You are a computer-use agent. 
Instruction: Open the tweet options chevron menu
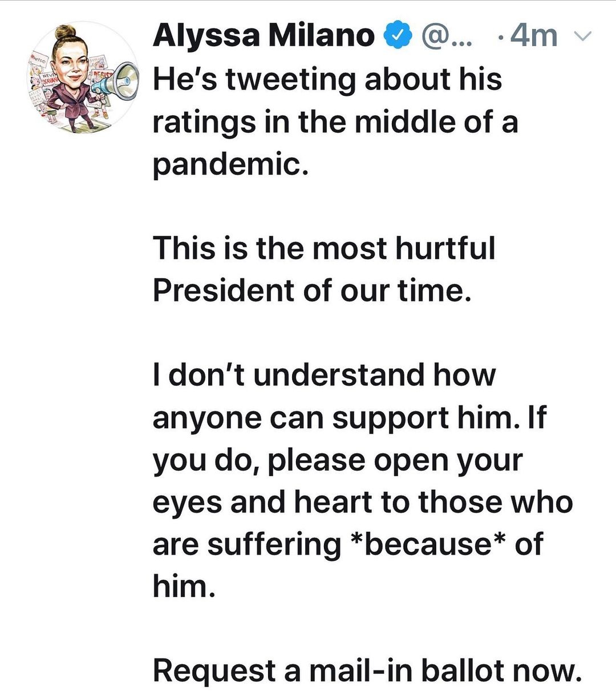[x=583, y=37]
